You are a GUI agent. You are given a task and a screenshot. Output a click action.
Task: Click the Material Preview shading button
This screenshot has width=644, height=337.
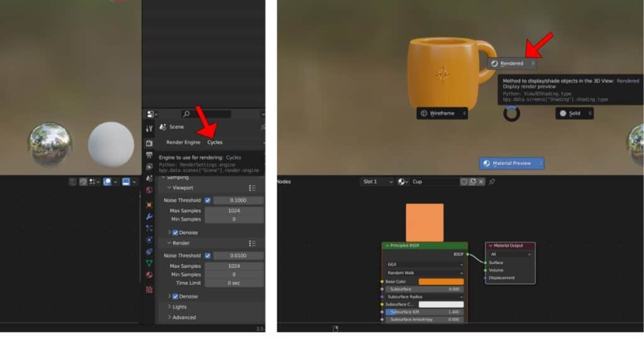point(511,163)
